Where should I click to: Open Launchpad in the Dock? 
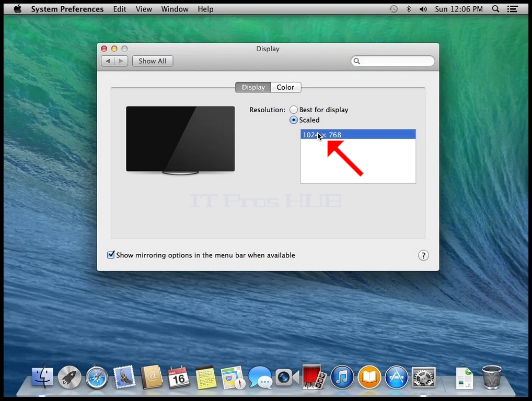[x=70, y=378]
